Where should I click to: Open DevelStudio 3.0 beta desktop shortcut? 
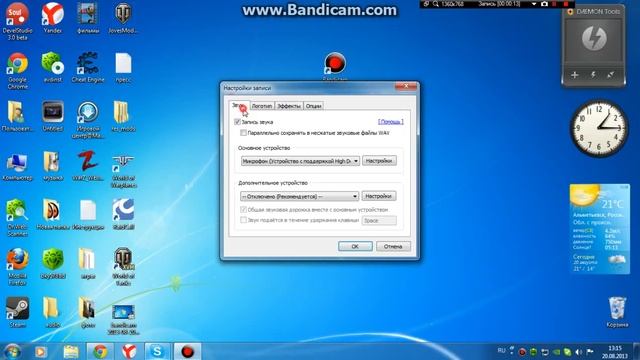coord(17,20)
